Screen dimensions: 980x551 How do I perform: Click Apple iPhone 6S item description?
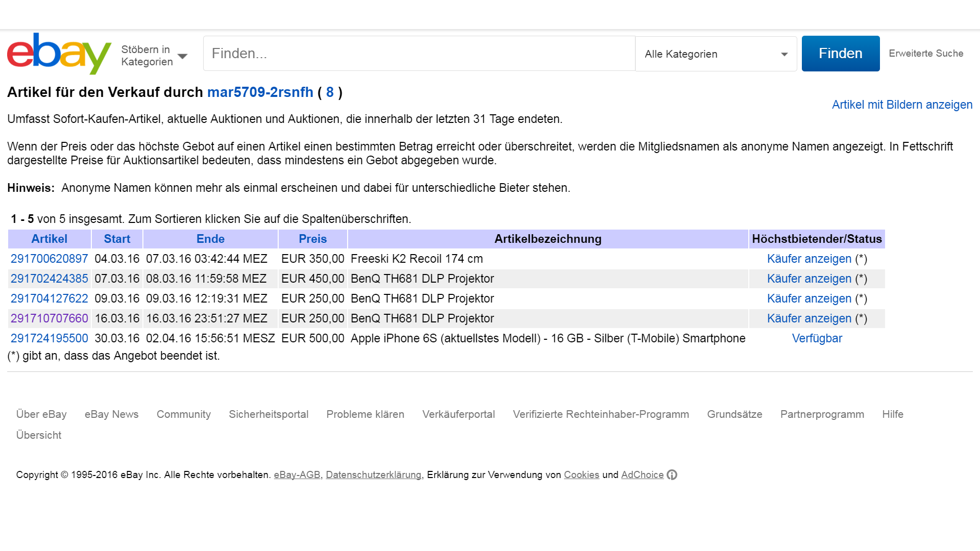point(548,338)
